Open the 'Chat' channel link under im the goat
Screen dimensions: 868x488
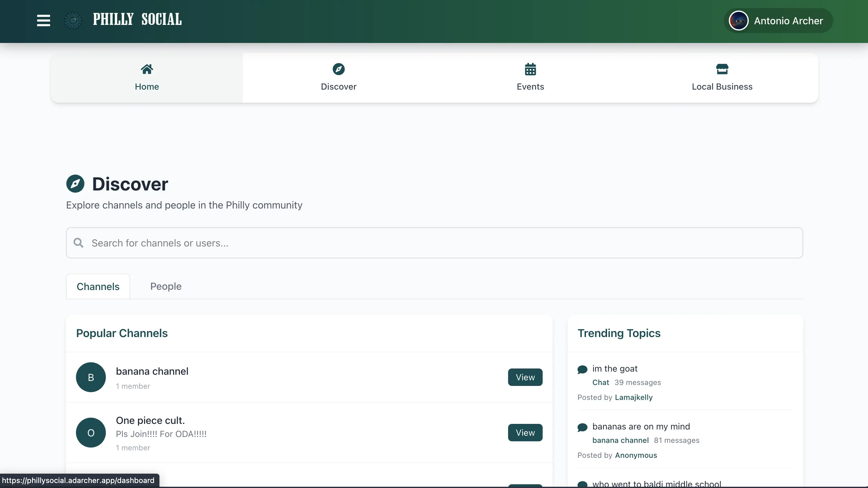pos(601,382)
